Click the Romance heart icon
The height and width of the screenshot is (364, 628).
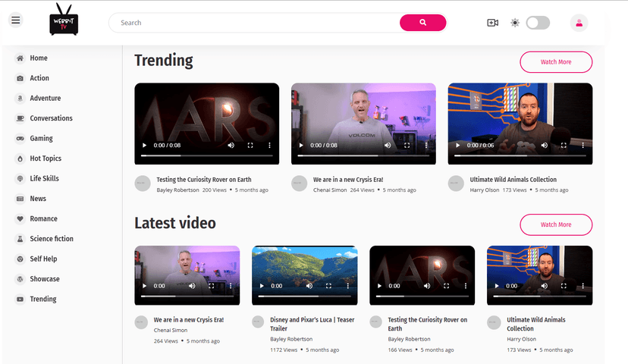click(20, 219)
